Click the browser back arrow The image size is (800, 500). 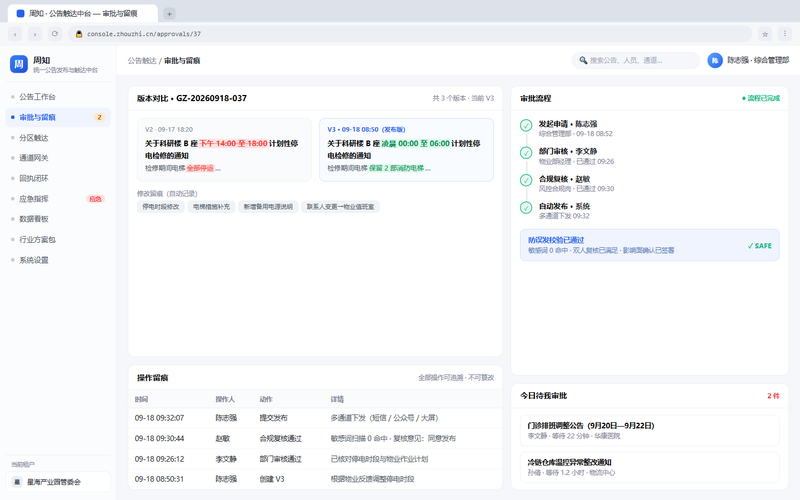coord(15,34)
